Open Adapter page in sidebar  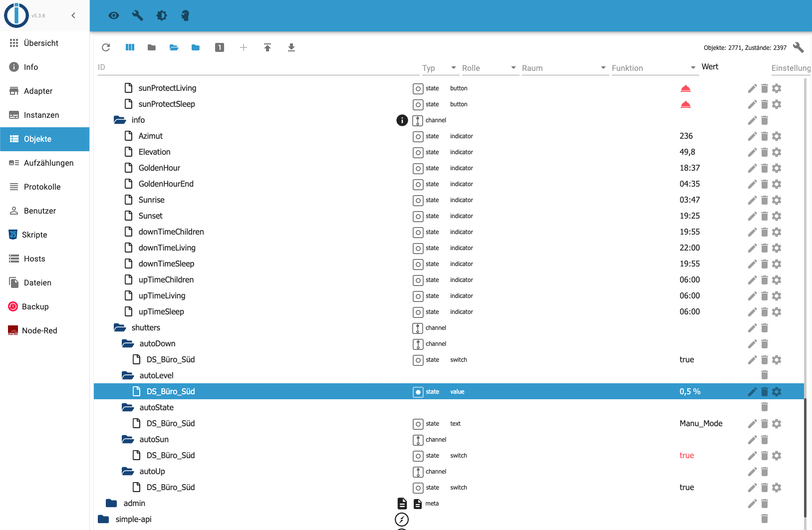tap(45, 91)
